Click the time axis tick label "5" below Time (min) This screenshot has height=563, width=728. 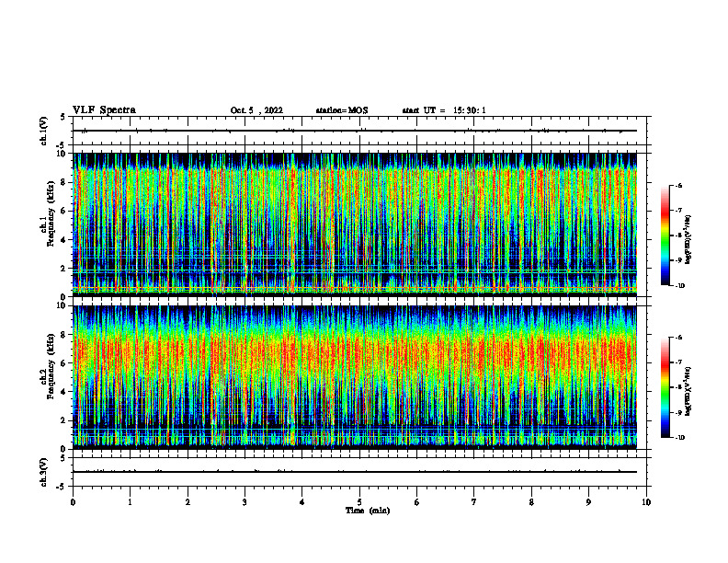coord(359,502)
